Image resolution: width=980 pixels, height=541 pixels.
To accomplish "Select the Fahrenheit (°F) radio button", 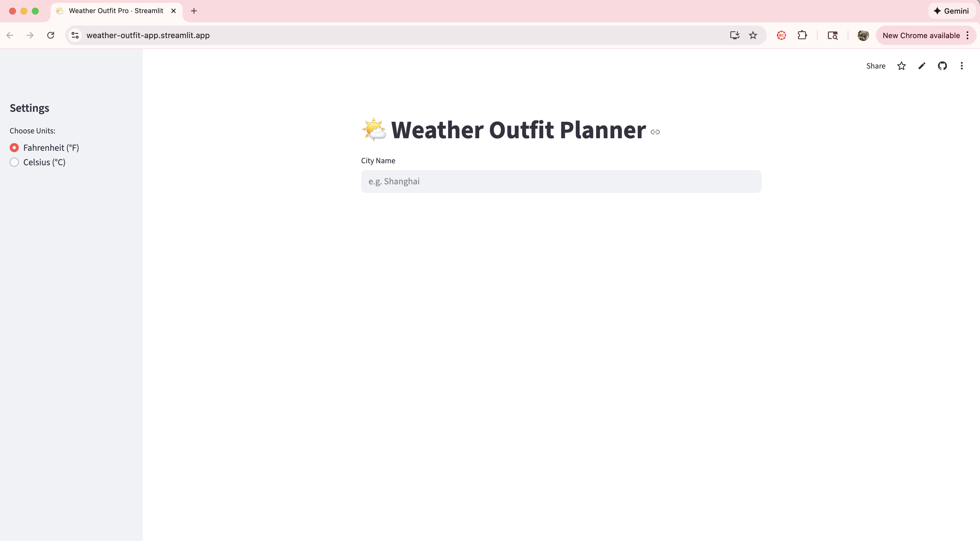I will pyautogui.click(x=15, y=147).
